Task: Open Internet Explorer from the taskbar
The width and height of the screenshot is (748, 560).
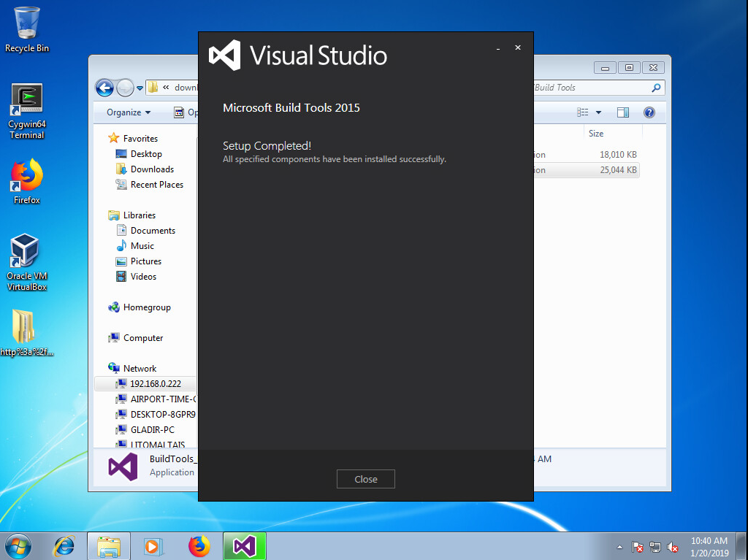Action: point(65,545)
